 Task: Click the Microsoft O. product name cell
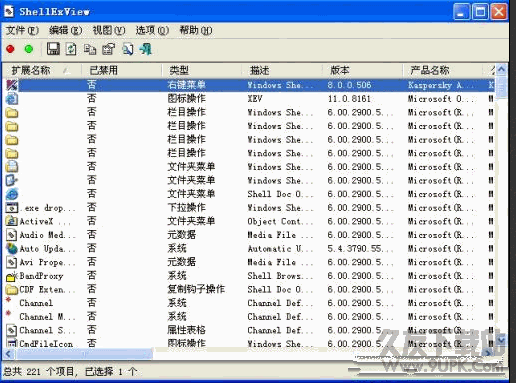(440, 99)
